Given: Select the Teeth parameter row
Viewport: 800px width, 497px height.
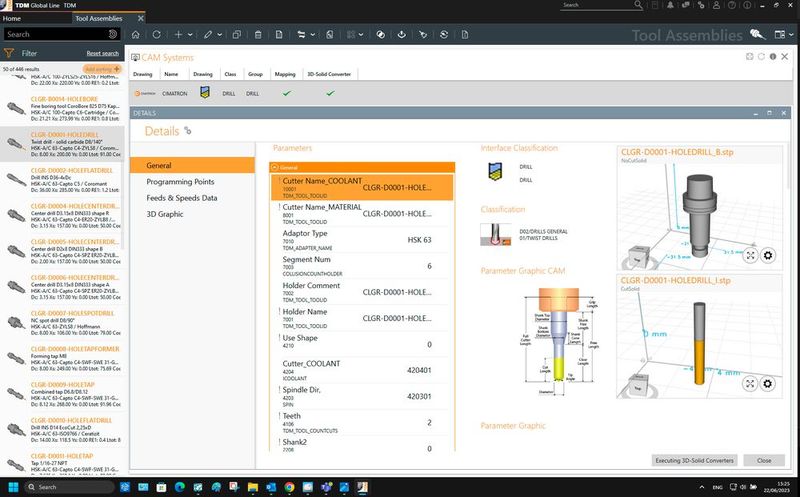Looking at the screenshot, I should pos(362,423).
